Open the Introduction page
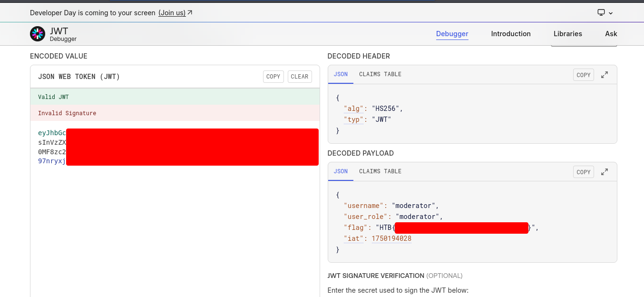The width and height of the screenshot is (644, 297). pos(510,34)
